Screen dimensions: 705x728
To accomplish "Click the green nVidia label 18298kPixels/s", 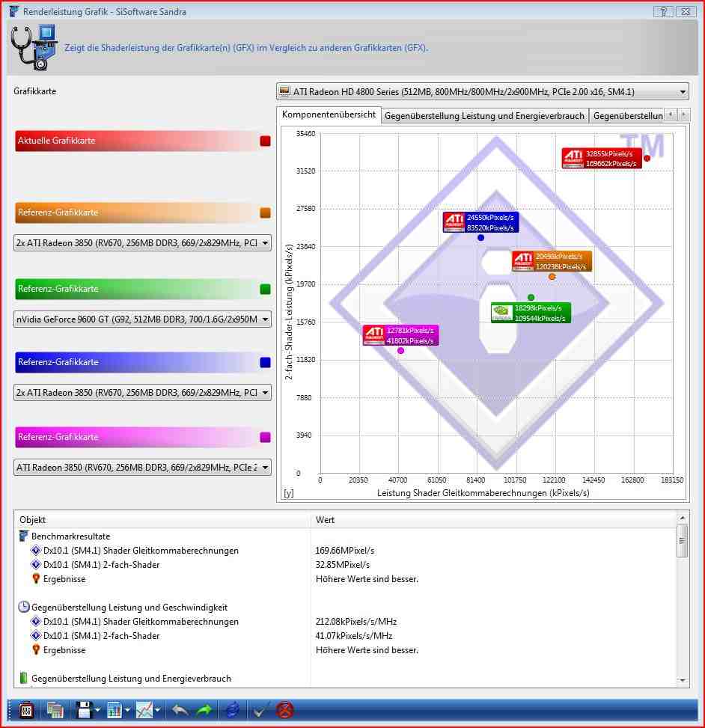I will coord(531,313).
